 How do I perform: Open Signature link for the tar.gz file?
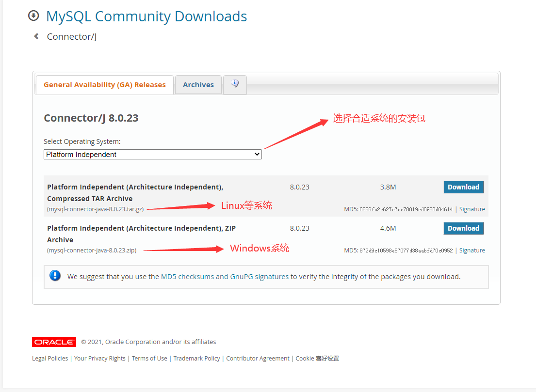pos(472,209)
